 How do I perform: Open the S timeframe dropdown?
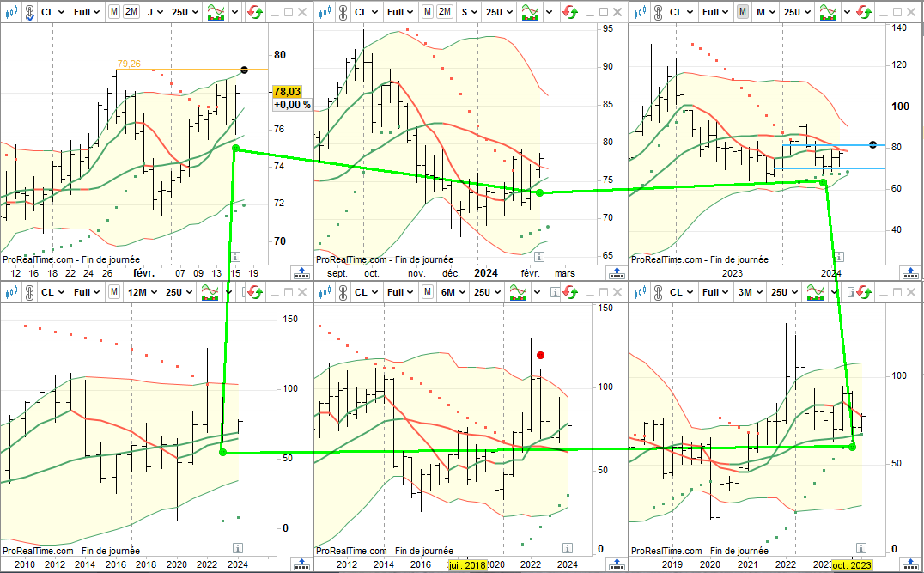(469, 12)
